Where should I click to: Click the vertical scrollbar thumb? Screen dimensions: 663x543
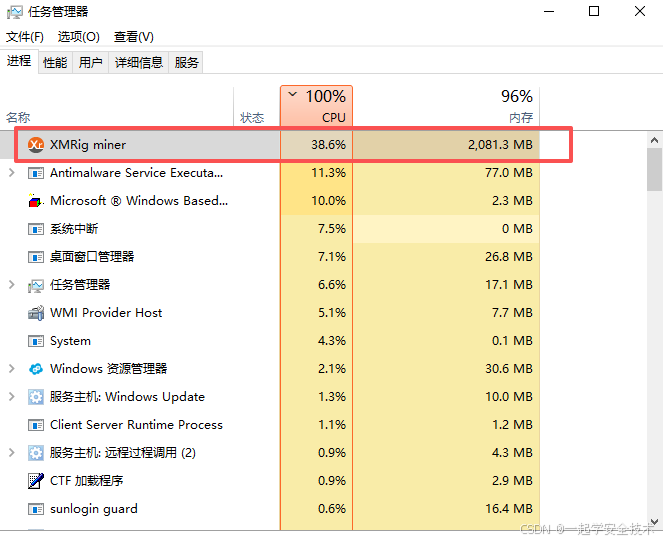[654, 170]
